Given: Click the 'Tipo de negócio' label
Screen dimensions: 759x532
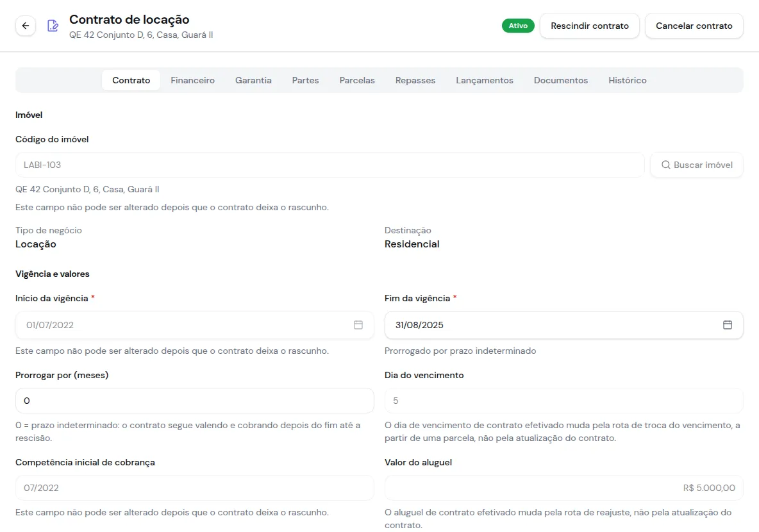Looking at the screenshot, I should 49,230.
